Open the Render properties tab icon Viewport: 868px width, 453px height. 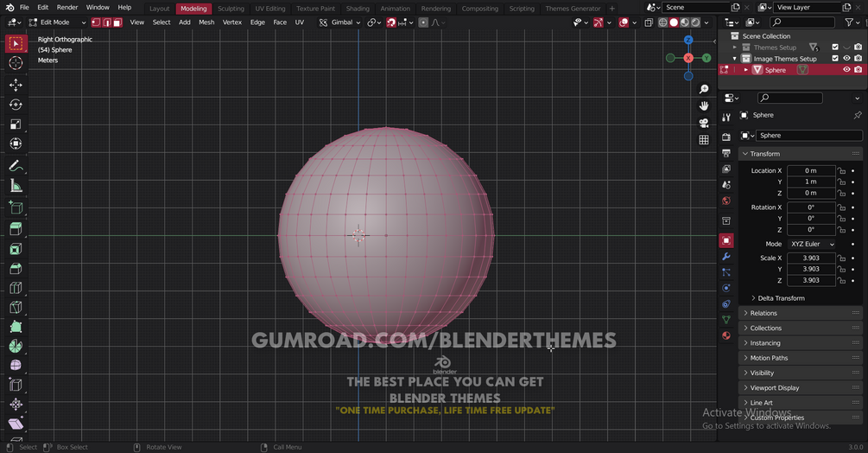pos(726,137)
